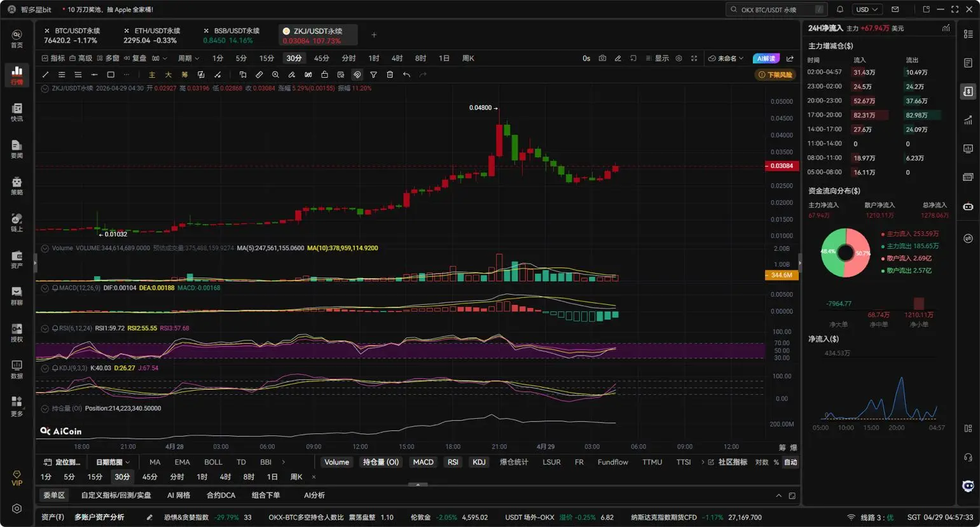Click the OKX BTC/USDT search field
Viewport: 980px width, 527px height.
coord(777,10)
